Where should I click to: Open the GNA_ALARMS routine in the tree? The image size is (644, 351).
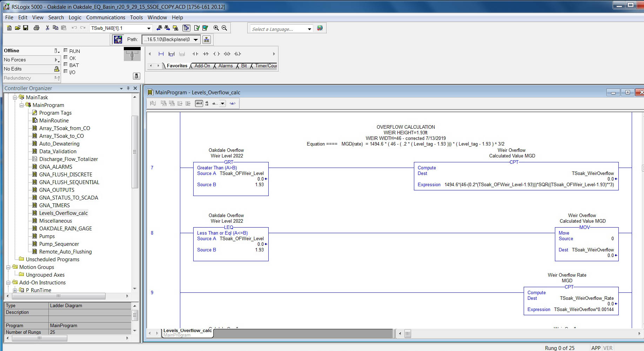(x=55, y=167)
